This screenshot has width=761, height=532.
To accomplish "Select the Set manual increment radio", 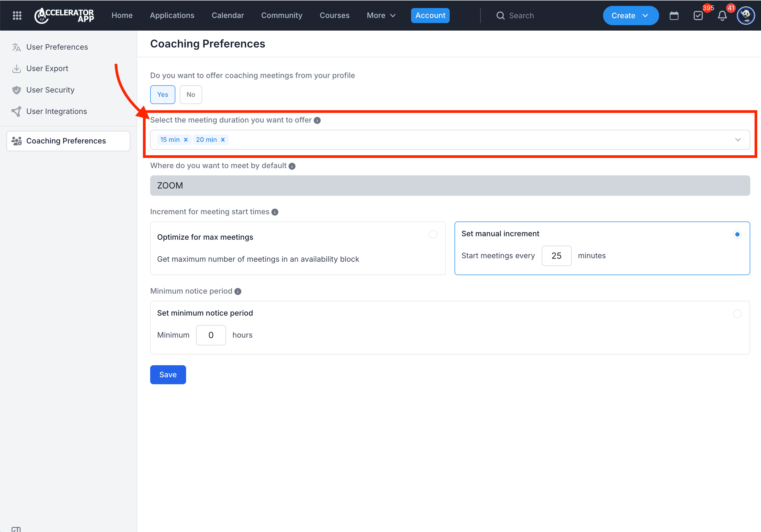I will pyautogui.click(x=737, y=234).
